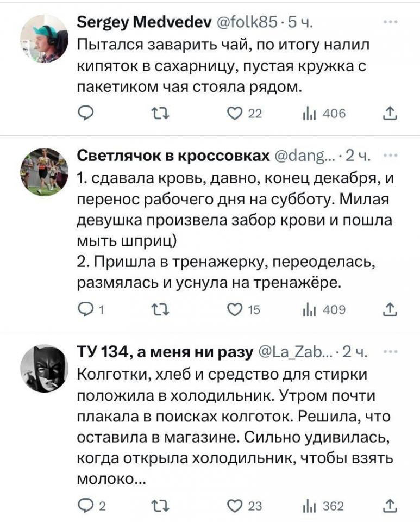Open more options for Светлячок в кроссовках tweet
The width and height of the screenshot is (420, 522).
pyautogui.click(x=390, y=157)
